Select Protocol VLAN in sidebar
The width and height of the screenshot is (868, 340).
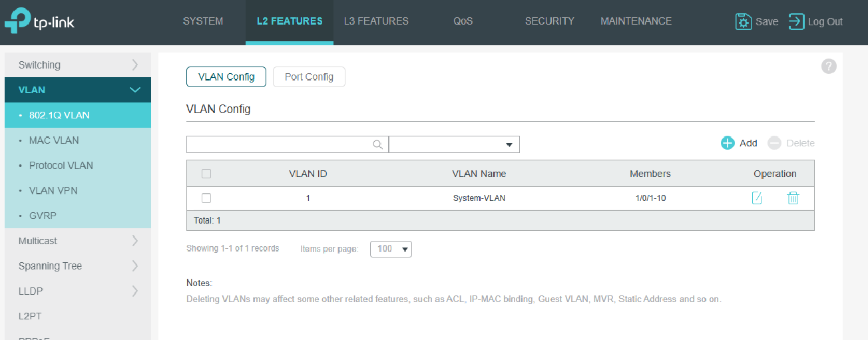[x=78, y=166]
